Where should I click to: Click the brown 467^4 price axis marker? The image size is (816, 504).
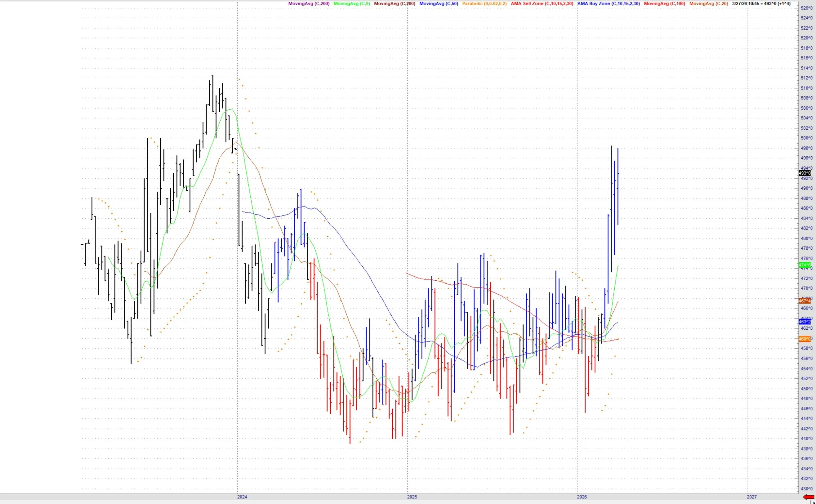(804, 301)
